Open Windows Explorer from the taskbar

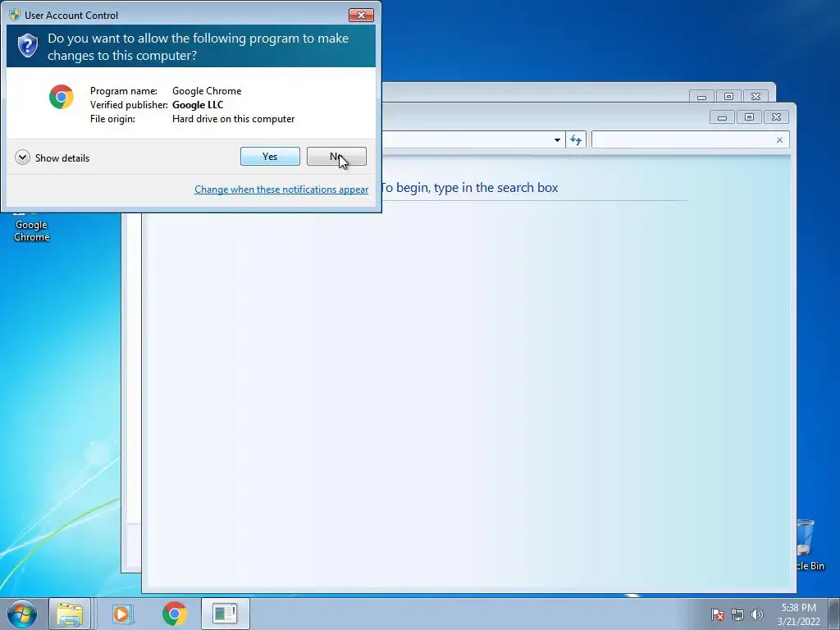[x=71, y=614]
